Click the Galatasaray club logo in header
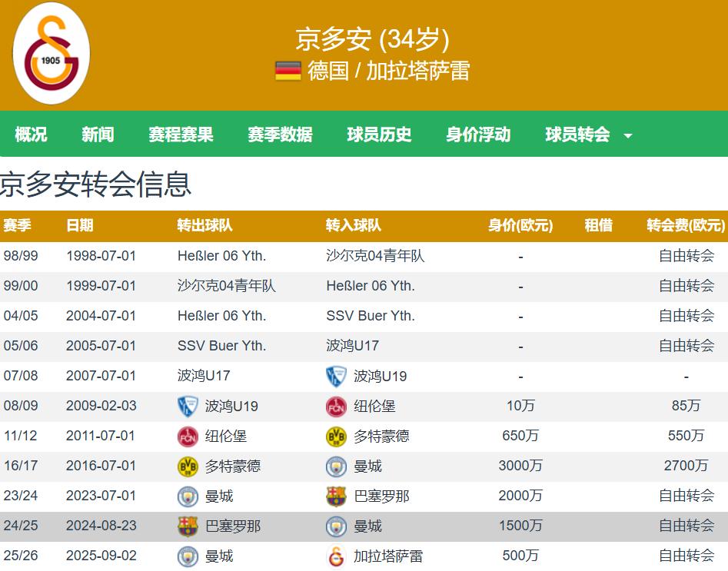The image size is (728, 571). [51, 53]
